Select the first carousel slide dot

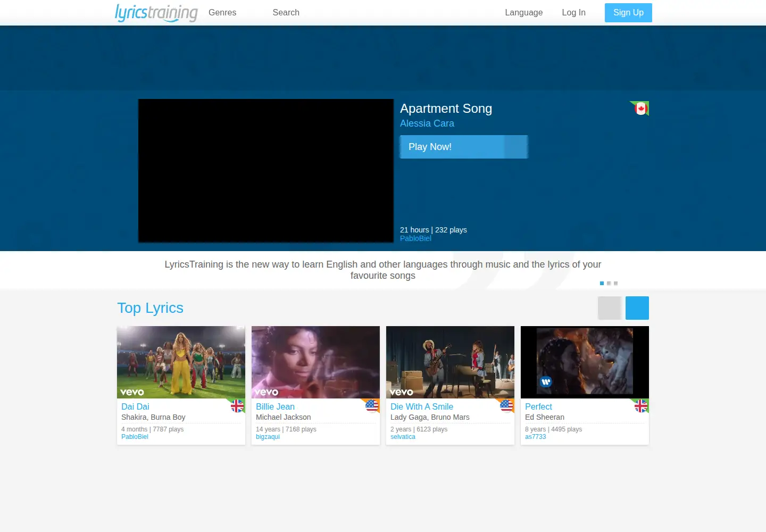(x=602, y=284)
